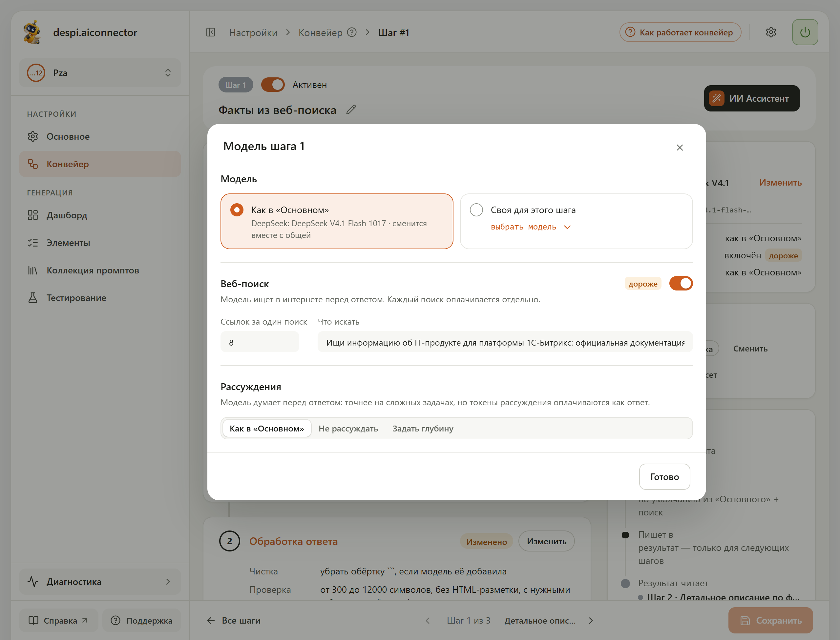Click the Что искать text field
The width and height of the screenshot is (840, 640).
click(505, 342)
